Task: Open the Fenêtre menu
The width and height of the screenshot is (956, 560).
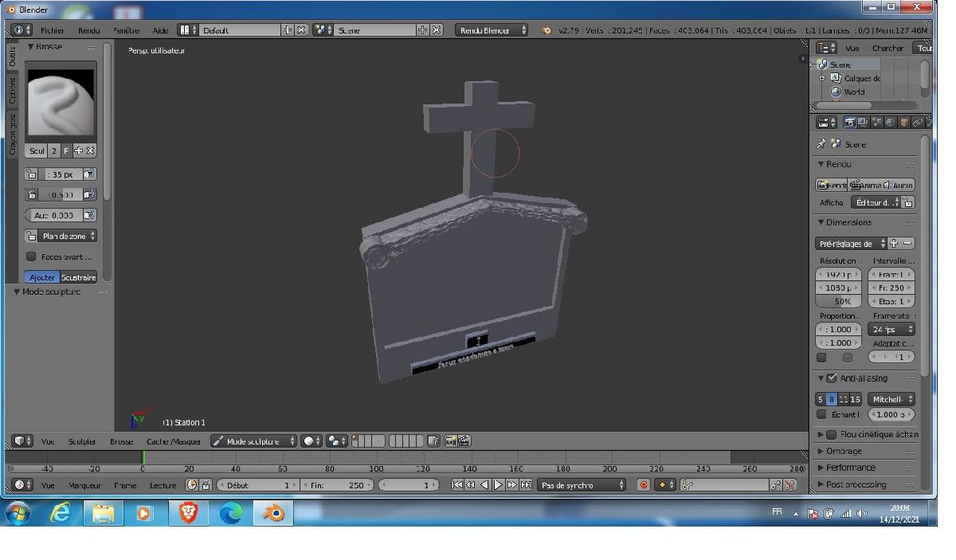Action: pos(126,30)
